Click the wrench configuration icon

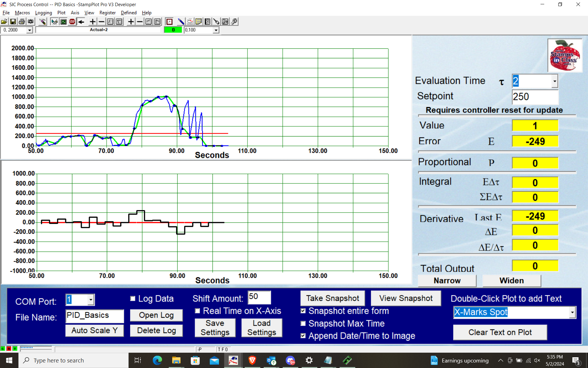234,21
